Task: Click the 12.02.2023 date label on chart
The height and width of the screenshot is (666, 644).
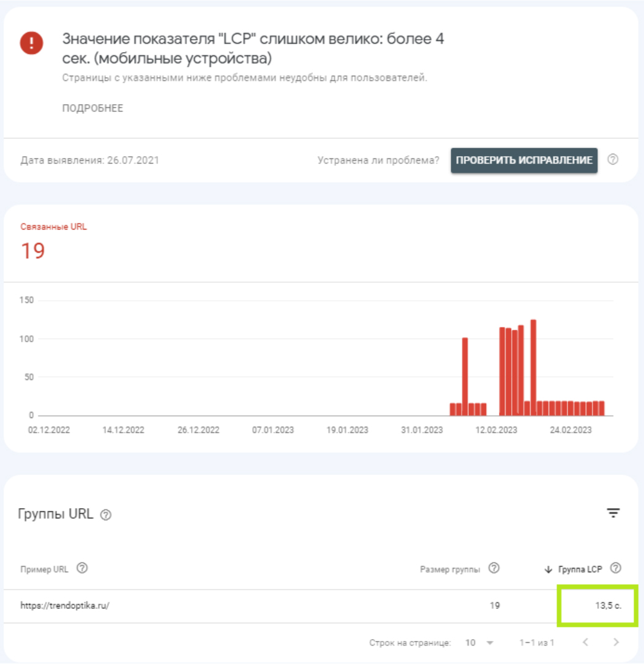Action: pos(495,430)
